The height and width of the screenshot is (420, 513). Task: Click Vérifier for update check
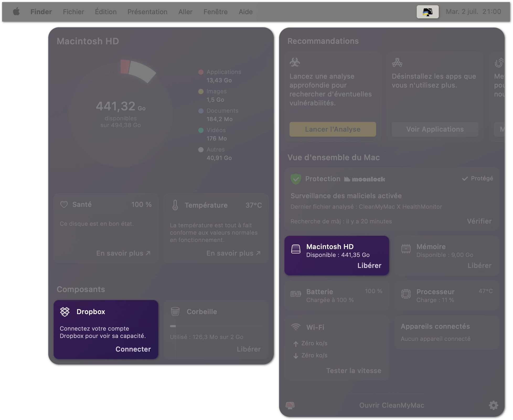tap(479, 221)
